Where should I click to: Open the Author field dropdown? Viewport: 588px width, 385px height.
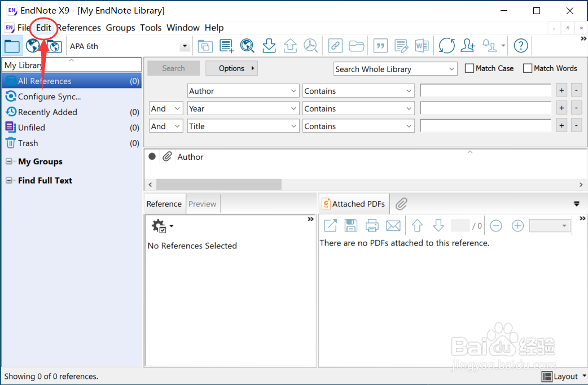point(243,91)
